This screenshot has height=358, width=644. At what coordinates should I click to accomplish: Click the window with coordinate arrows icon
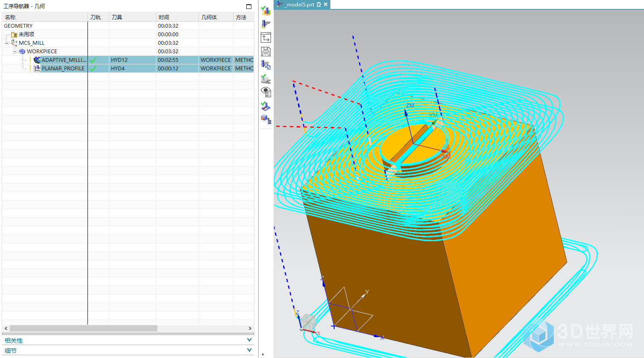[x=266, y=38]
